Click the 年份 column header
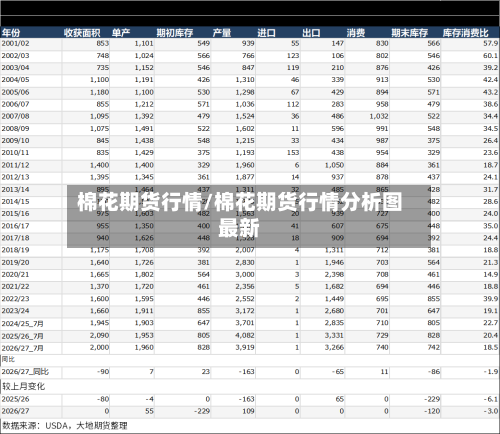The image size is (500, 434). coord(11,33)
